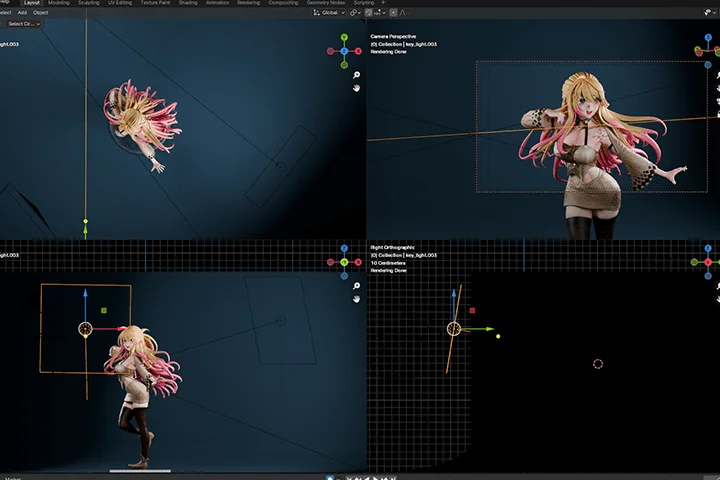Switch to the Geometry Nodes workspace

tap(326, 3)
